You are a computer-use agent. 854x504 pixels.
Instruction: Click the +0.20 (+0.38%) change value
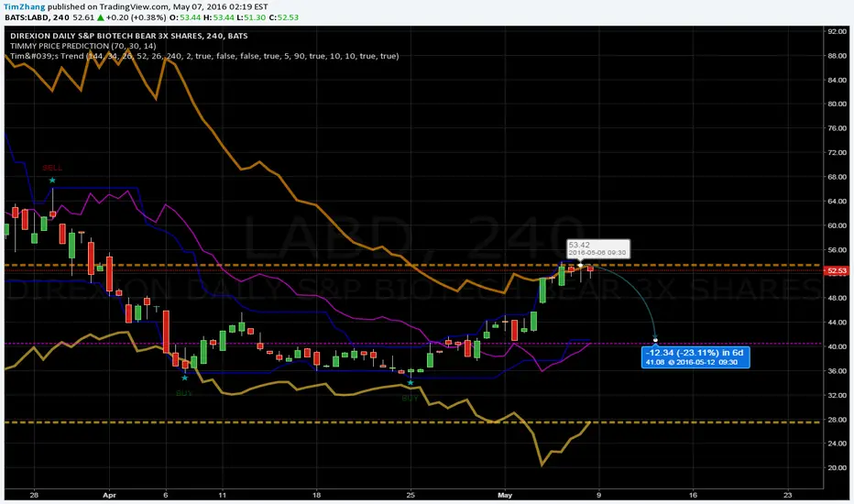click(x=136, y=17)
